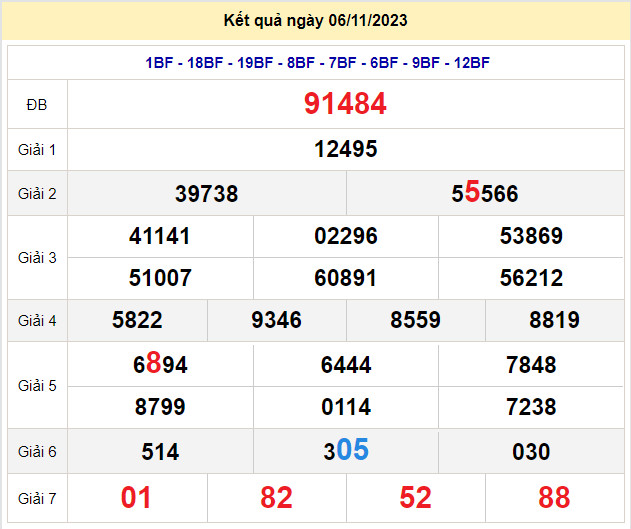Click the Giải 3 number 56212
The image size is (631, 529).
(531, 278)
